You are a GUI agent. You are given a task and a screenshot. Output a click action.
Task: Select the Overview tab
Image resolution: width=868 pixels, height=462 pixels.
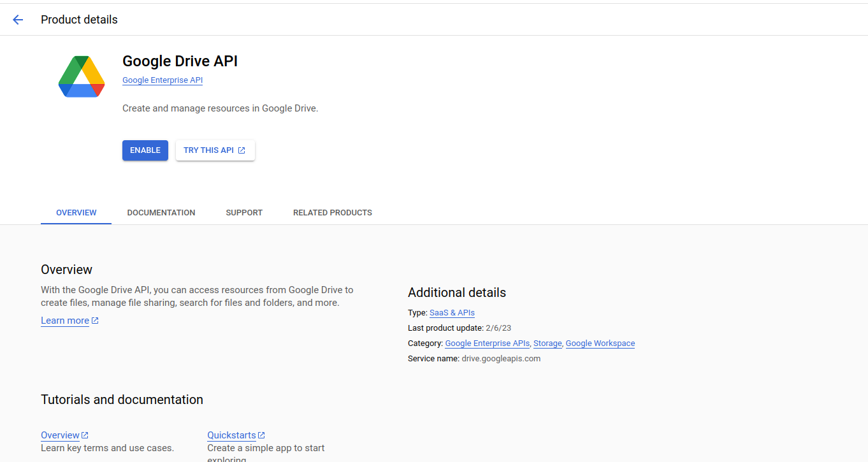[x=76, y=213]
